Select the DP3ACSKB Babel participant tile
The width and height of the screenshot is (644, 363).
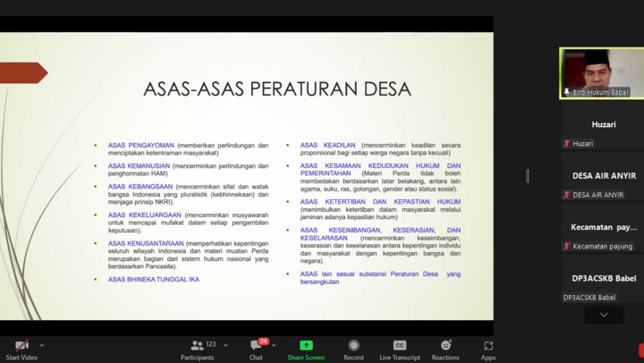(x=603, y=279)
